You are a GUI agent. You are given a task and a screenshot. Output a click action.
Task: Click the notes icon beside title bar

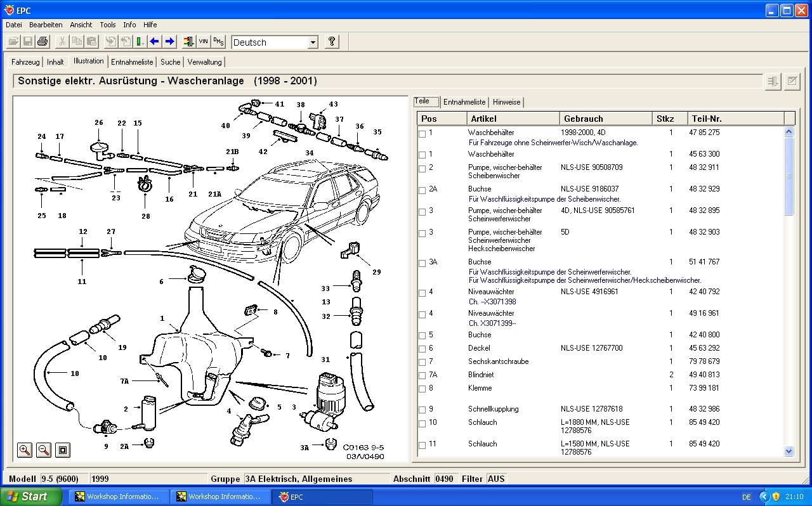(x=792, y=81)
